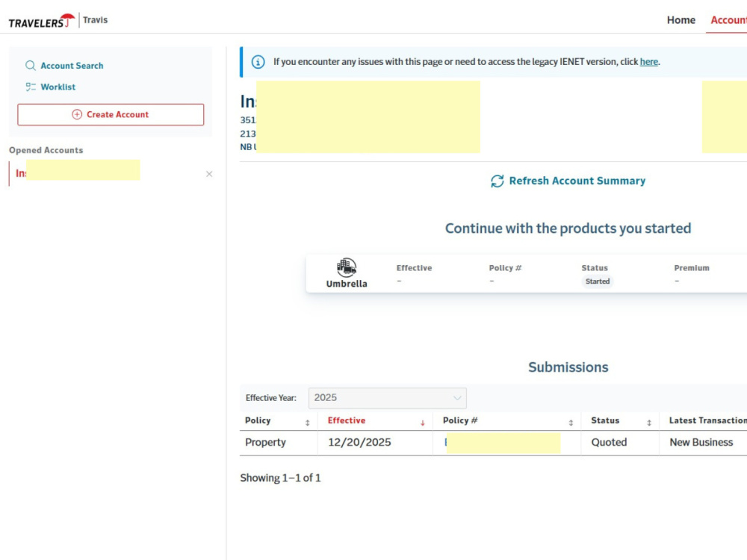Click the Status column sort arrows

[x=649, y=423]
